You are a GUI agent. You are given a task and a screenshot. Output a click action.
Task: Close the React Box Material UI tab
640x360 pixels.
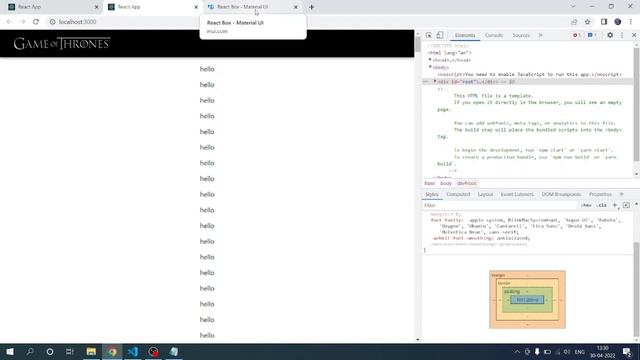pos(296,7)
